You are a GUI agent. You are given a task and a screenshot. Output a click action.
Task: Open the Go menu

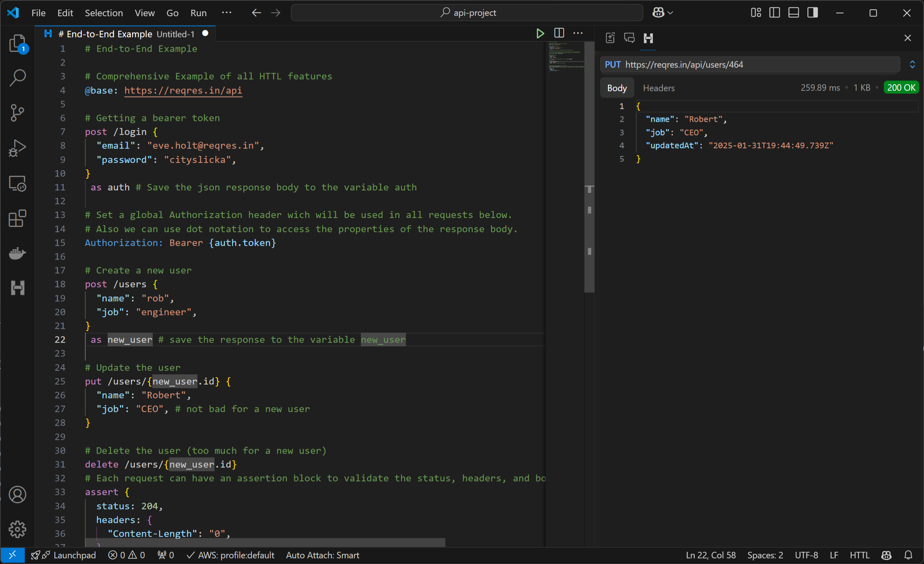[172, 13]
